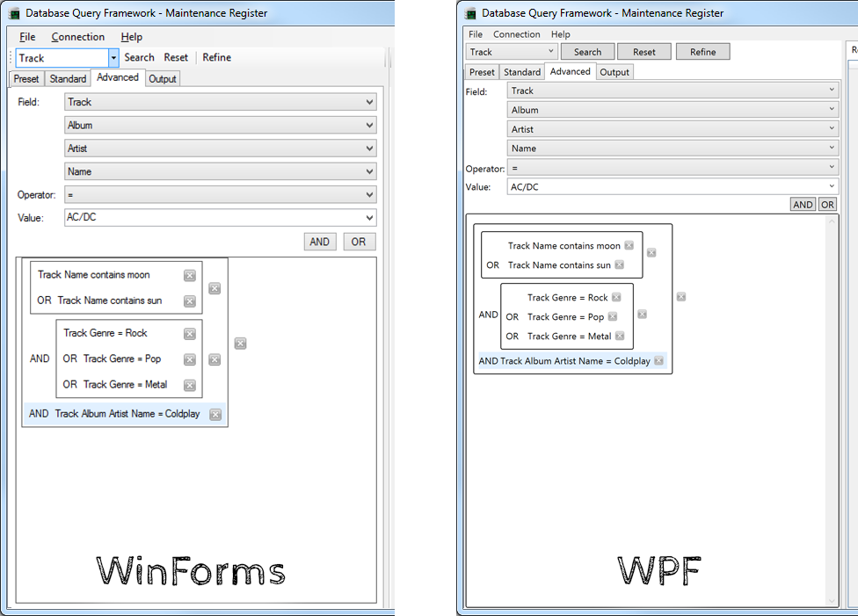This screenshot has width=858, height=616.
Task: Click the Search button in WPF window
Action: [x=588, y=52]
